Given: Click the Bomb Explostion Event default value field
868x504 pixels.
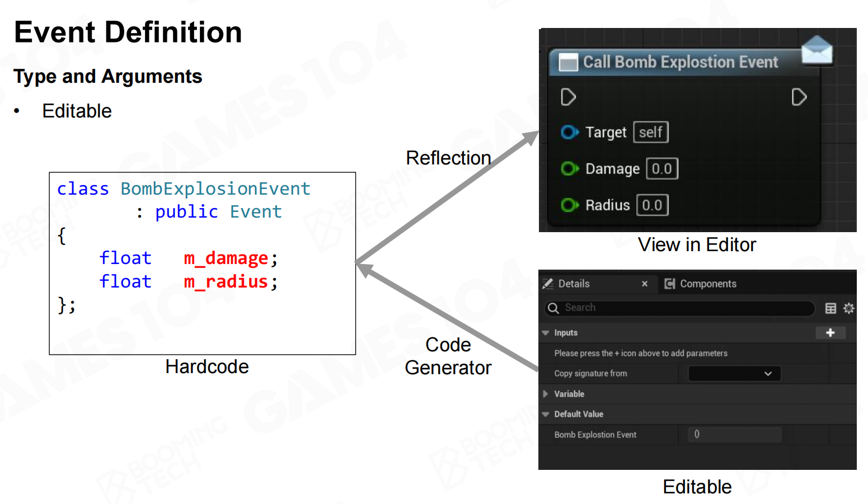Looking at the screenshot, I should coord(734,435).
